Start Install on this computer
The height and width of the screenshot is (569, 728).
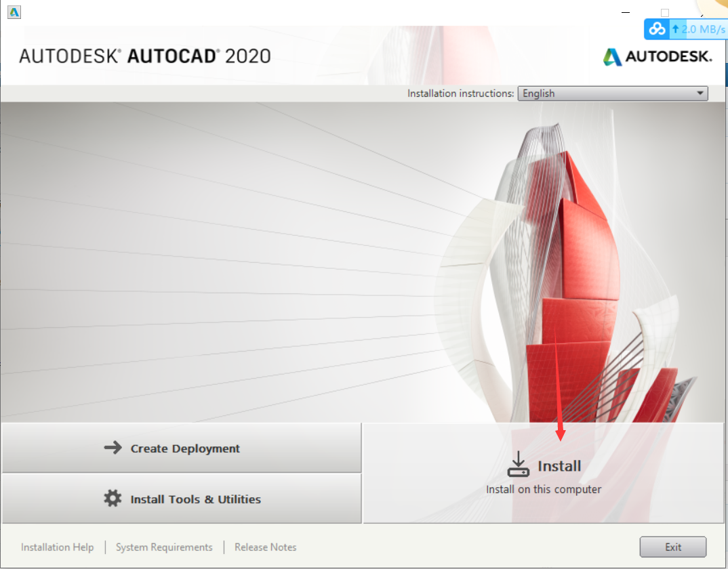[544, 473]
